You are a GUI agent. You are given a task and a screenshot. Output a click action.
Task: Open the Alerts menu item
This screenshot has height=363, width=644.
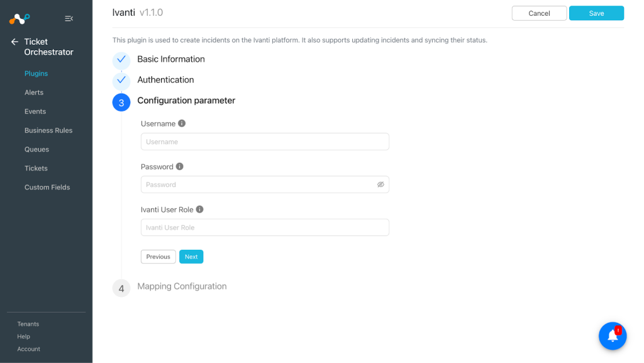34,92
